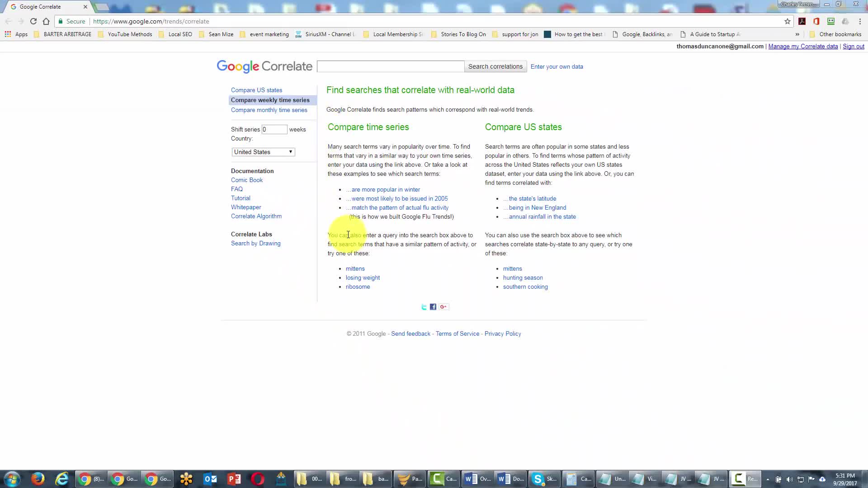
Task: Open Chrome's three-dot menu
Action: (860, 21)
